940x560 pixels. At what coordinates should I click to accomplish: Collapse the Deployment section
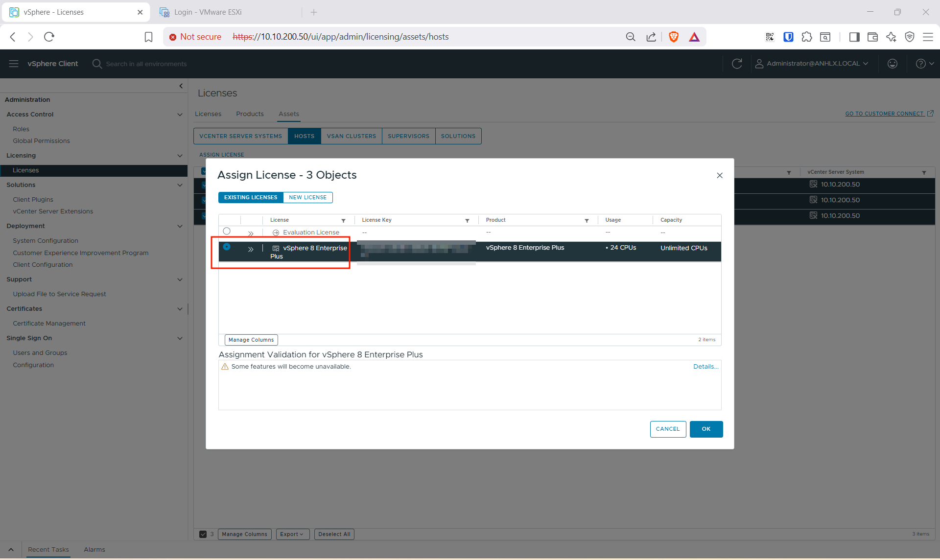180,226
